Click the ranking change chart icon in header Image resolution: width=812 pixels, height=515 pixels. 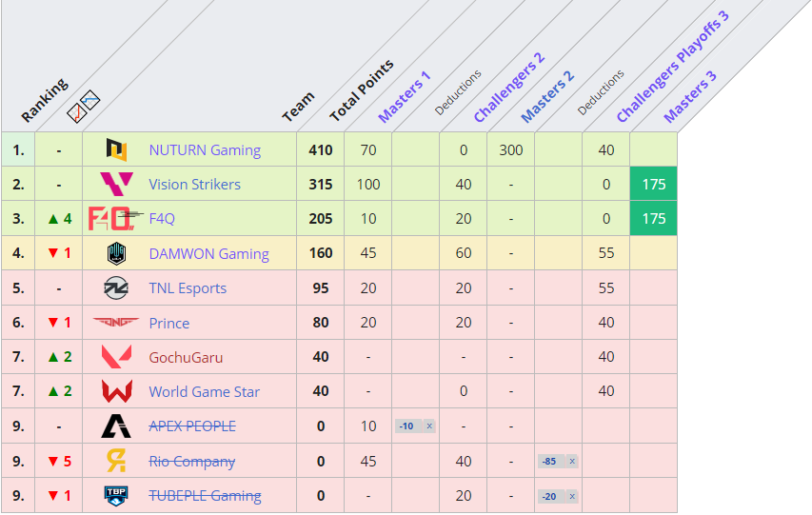[84, 107]
